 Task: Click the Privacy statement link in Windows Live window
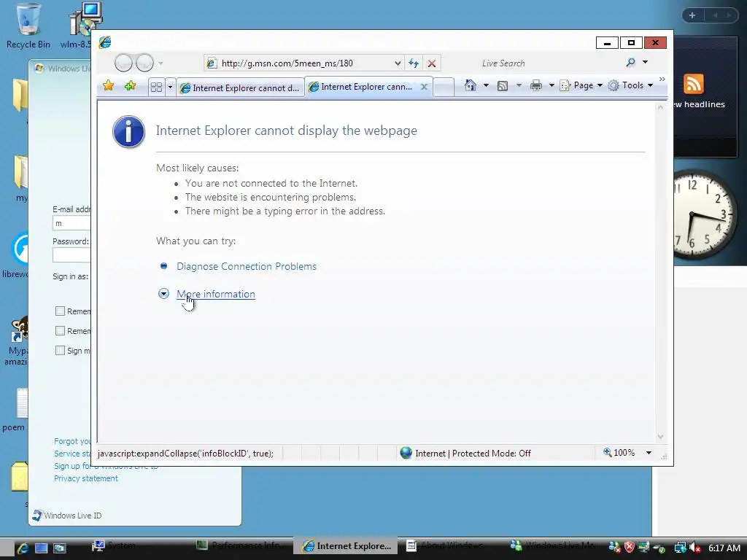tap(86, 478)
